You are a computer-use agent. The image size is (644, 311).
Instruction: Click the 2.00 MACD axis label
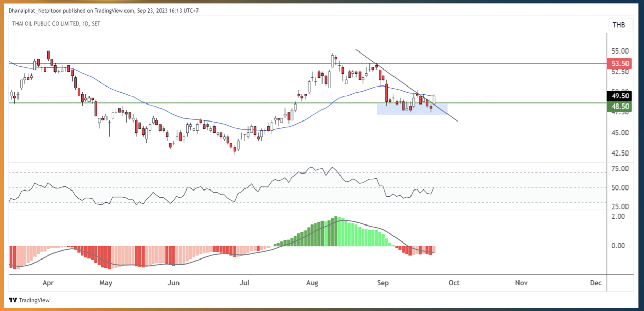click(x=618, y=216)
